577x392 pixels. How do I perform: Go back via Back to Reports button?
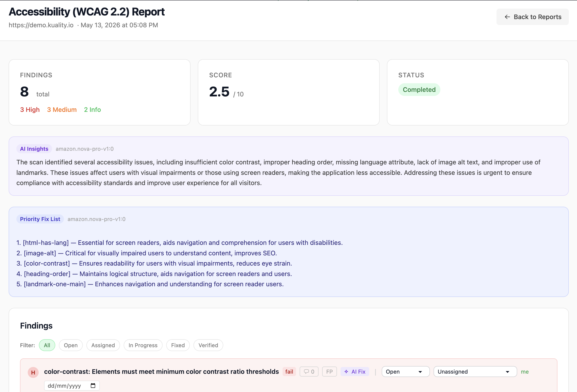pos(532,17)
